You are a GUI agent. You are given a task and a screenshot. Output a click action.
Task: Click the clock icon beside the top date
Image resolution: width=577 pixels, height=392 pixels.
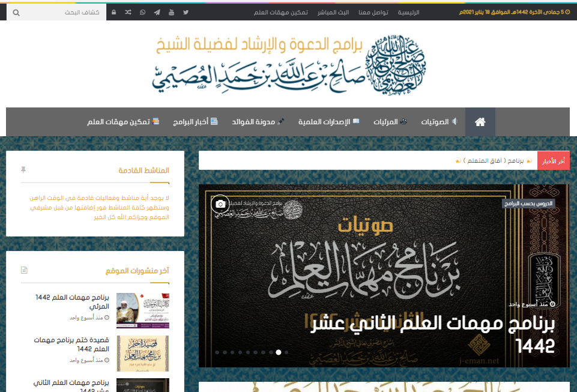point(567,12)
